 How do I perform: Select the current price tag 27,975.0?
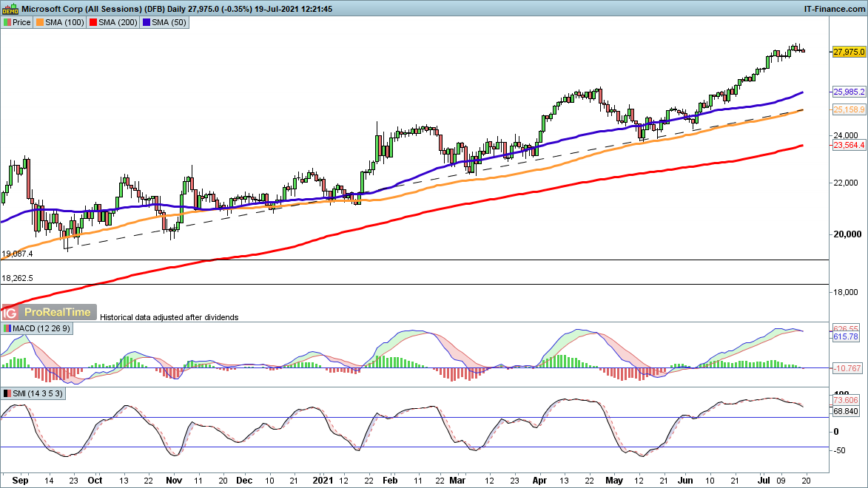(849, 52)
